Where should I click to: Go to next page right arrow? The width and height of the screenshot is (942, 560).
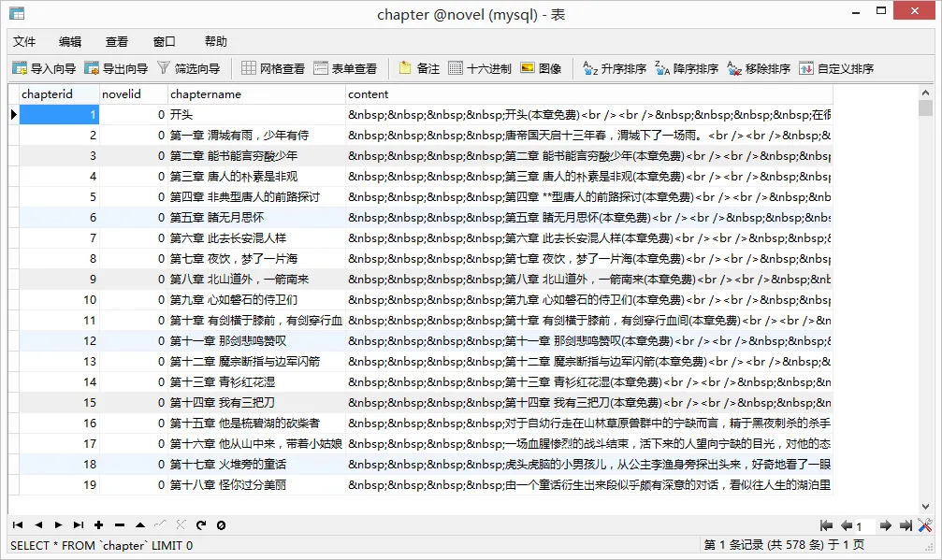(886, 525)
